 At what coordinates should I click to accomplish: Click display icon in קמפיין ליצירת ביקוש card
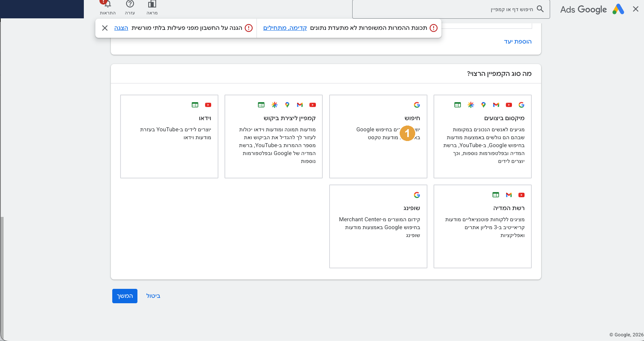coord(261,105)
